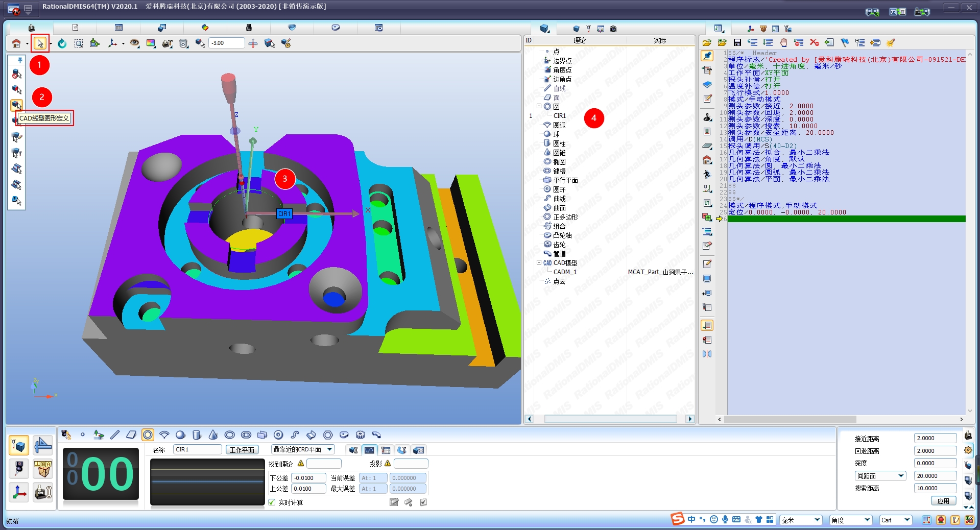Toggle the 实时计算 checkbox
The height and width of the screenshot is (530, 980).
click(x=272, y=502)
